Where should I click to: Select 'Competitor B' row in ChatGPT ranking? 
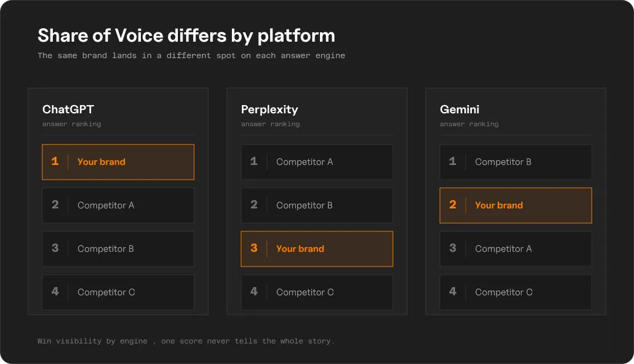click(x=118, y=249)
